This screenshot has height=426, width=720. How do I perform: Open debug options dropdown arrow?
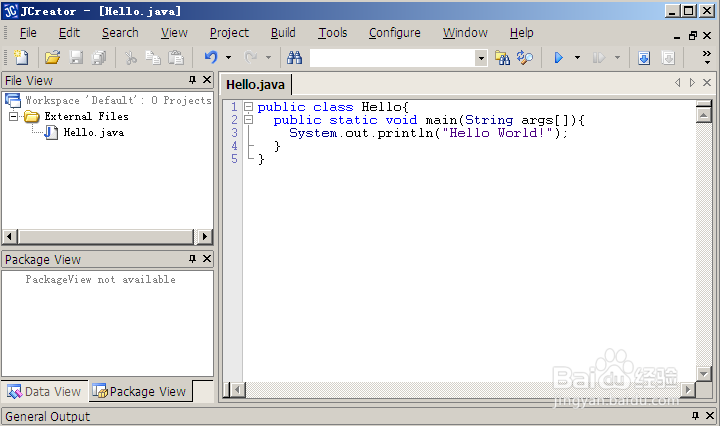(x=617, y=57)
